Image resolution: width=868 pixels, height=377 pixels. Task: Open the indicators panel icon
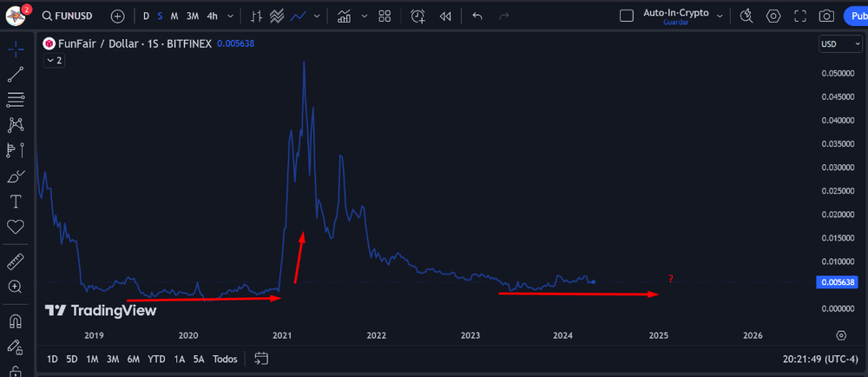point(345,16)
